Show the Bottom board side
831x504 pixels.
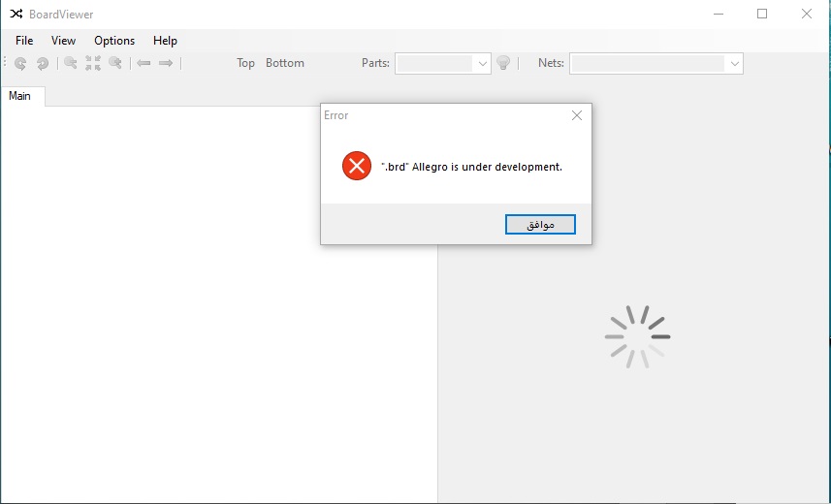coord(285,63)
